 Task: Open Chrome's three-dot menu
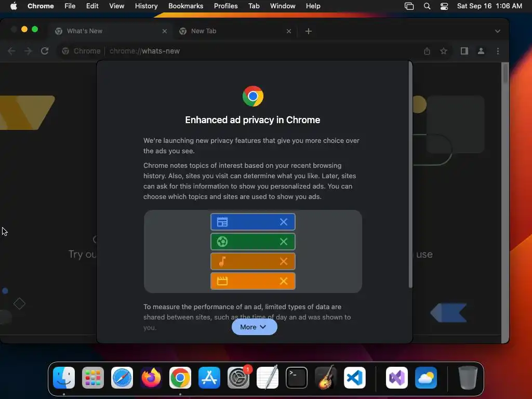(x=498, y=51)
